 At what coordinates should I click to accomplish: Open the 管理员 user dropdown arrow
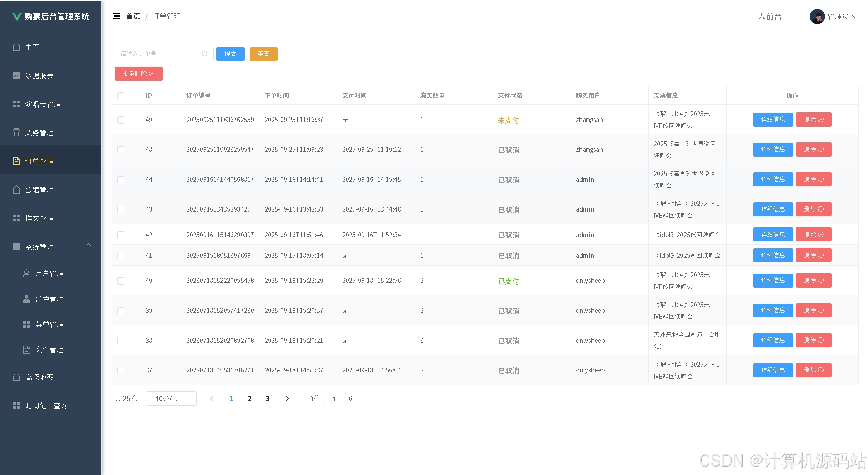coord(855,16)
